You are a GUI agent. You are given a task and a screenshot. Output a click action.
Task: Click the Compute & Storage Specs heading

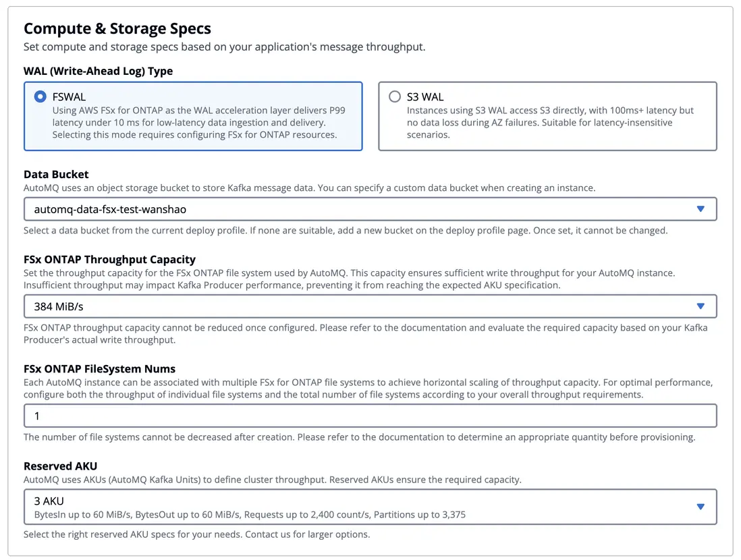117,28
